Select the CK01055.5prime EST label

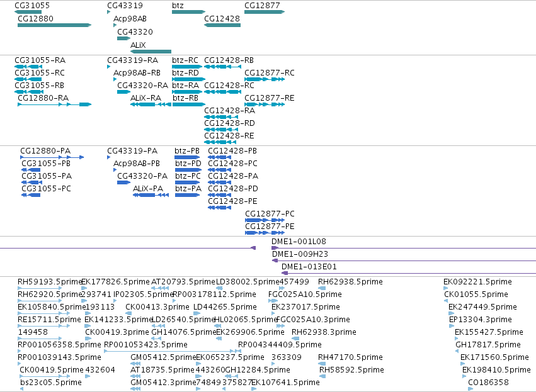click(476, 294)
